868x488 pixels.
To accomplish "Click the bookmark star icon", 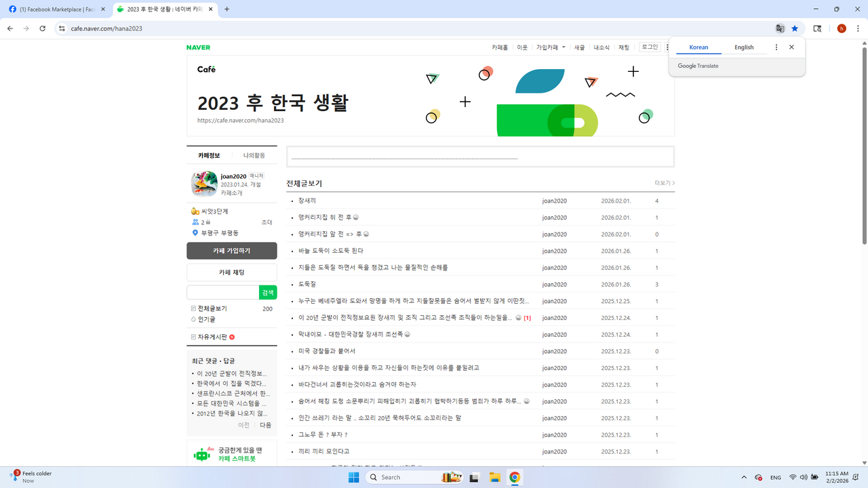I will (x=795, y=28).
